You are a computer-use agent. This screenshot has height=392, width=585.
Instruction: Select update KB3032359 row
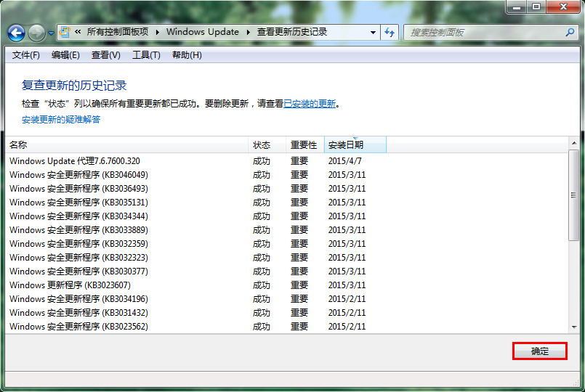click(286, 244)
